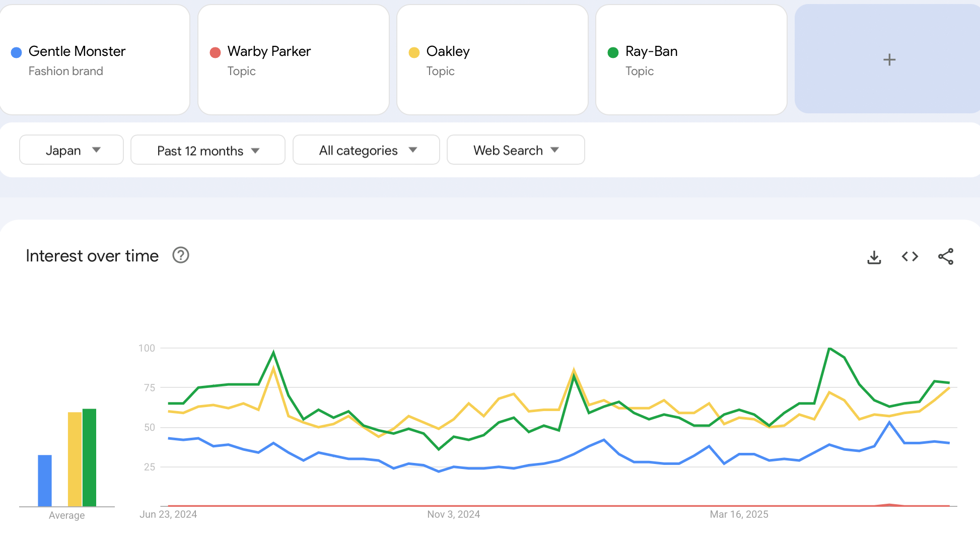Open the All categories dropdown
Viewport: 980px width, 536px height.
366,150
